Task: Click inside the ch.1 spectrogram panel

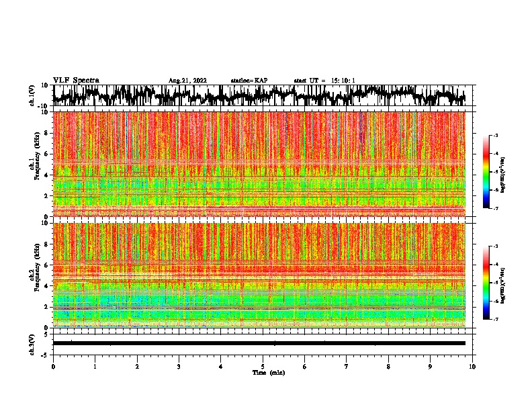Action: tap(259, 164)
